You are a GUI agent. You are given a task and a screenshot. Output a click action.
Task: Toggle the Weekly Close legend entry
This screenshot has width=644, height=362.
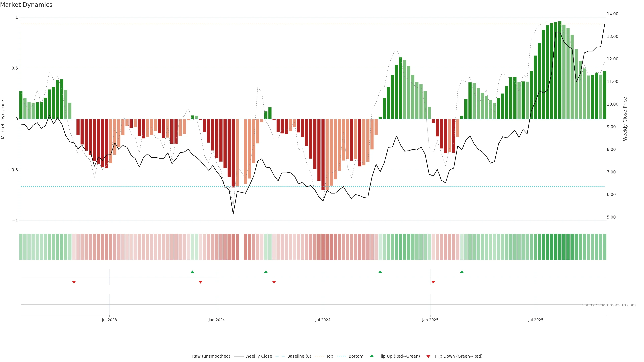point(258,356)
